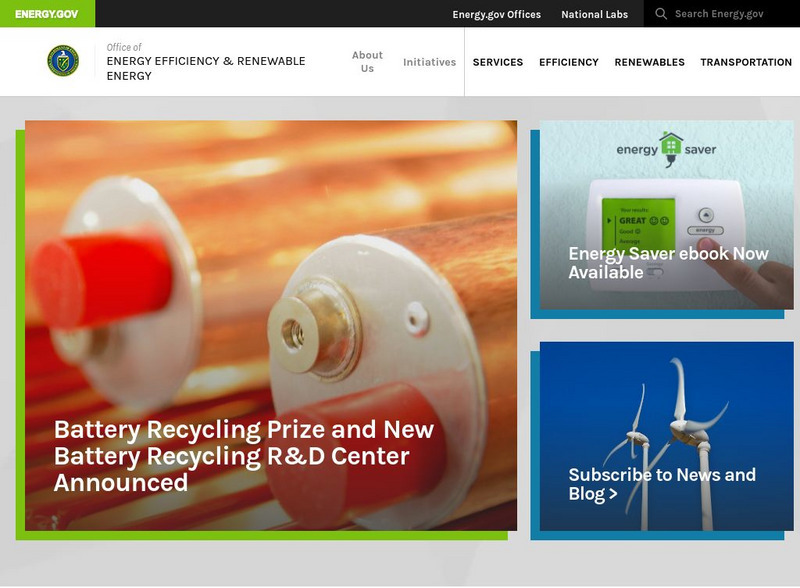Image resolution: width=800 pixels, height=588 pixels.
Task: Click the search magnifier icon
Action: 661,14
